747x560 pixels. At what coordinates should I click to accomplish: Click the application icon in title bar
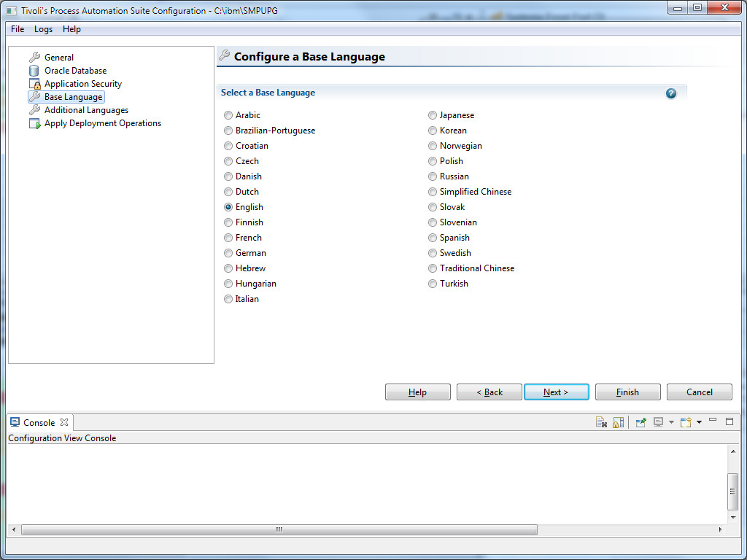tap(12, 10)
